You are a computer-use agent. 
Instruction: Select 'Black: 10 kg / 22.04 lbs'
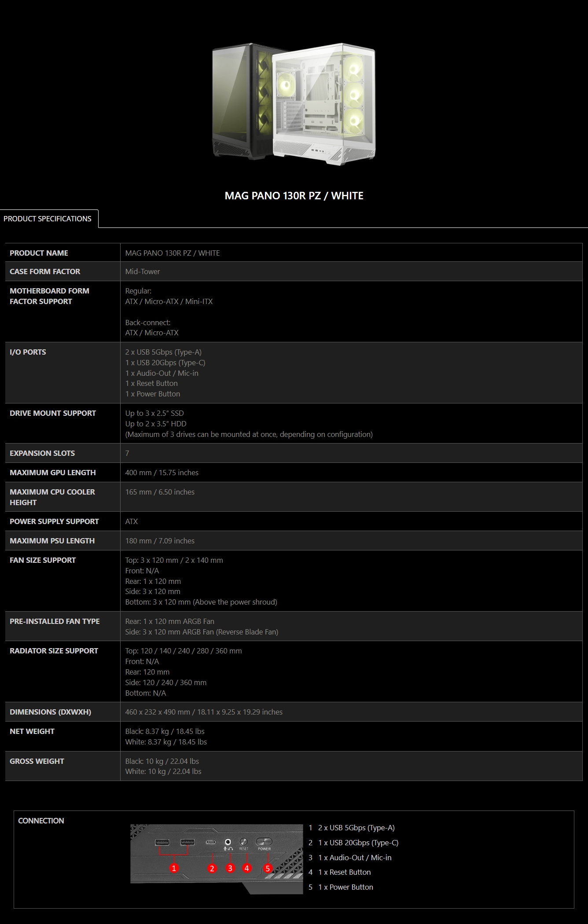point(162,761)
